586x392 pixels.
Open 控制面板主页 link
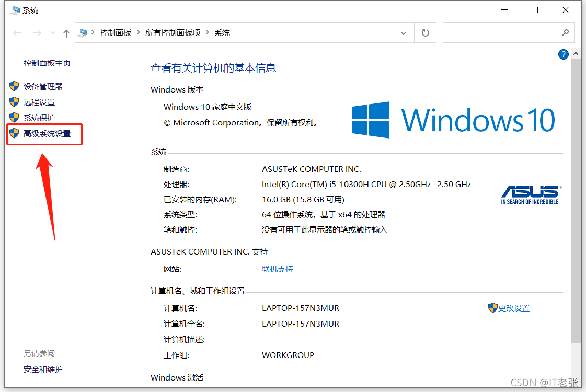(x=47, y=63)
